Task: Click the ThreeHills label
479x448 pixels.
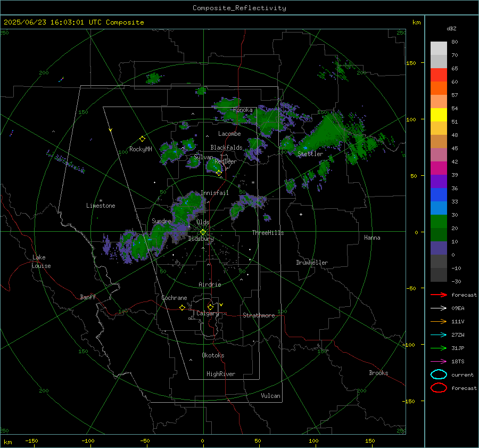Action: [268, 233]
